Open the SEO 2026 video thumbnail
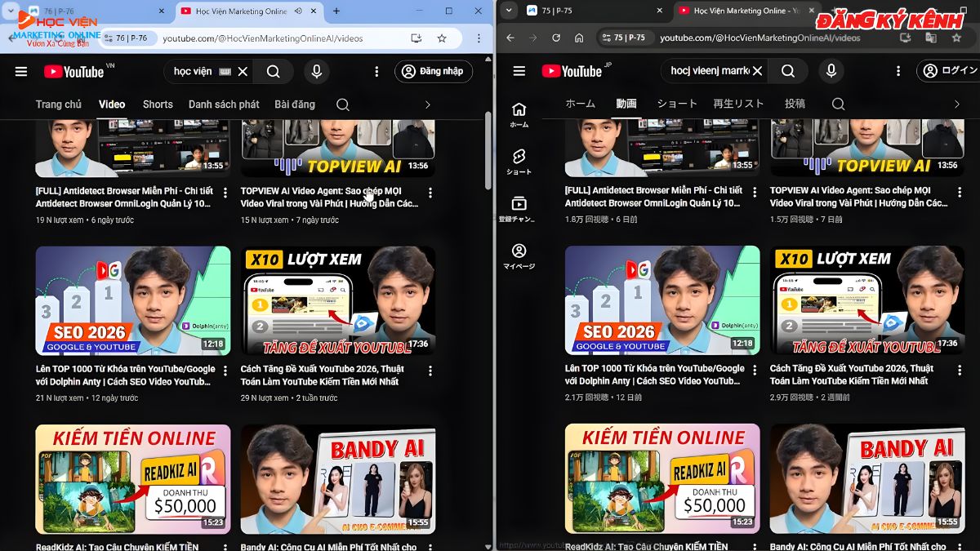Image resolution: width=980 pixels, height=551 pixels. (133, 300)
